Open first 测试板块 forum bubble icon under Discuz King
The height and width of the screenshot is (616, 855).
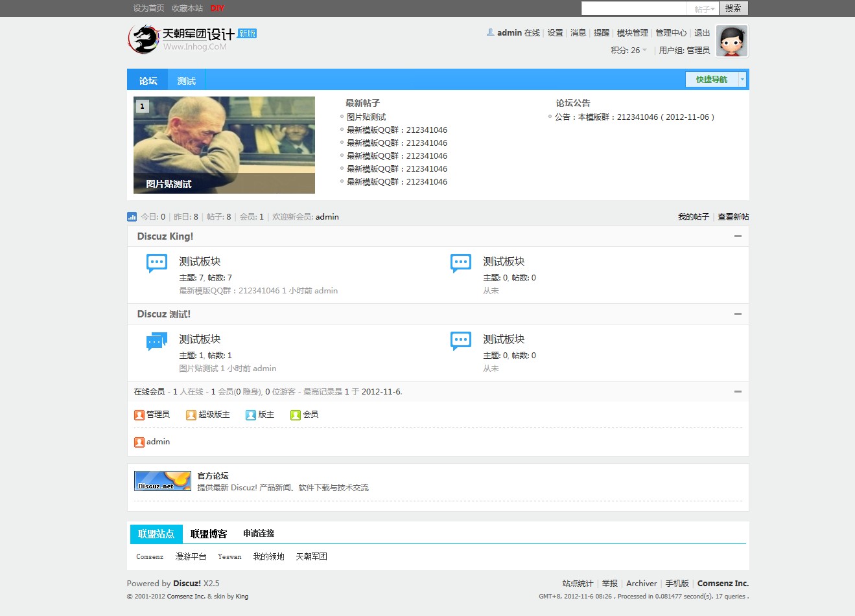click(157, 263)
